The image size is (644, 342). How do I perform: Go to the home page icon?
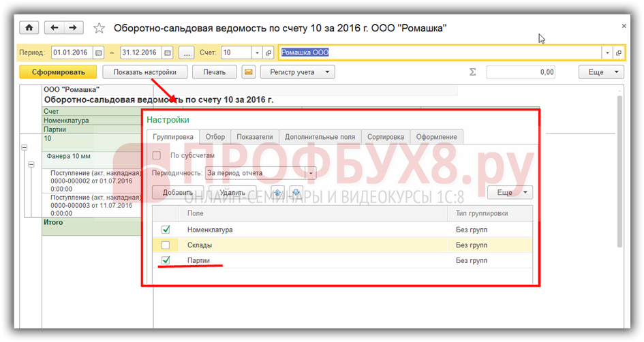(29, 28)
